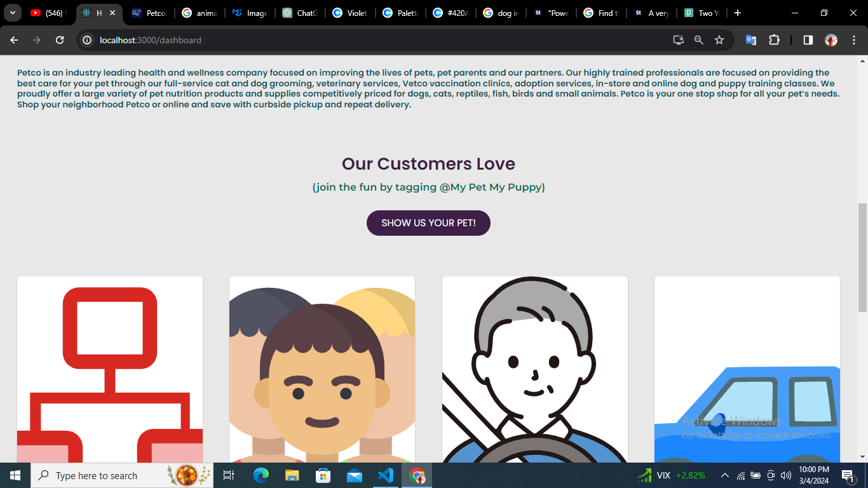Reload the page with the refresh icon
The height and width of the screenshot is (488, 868).
tap(60, 40)
